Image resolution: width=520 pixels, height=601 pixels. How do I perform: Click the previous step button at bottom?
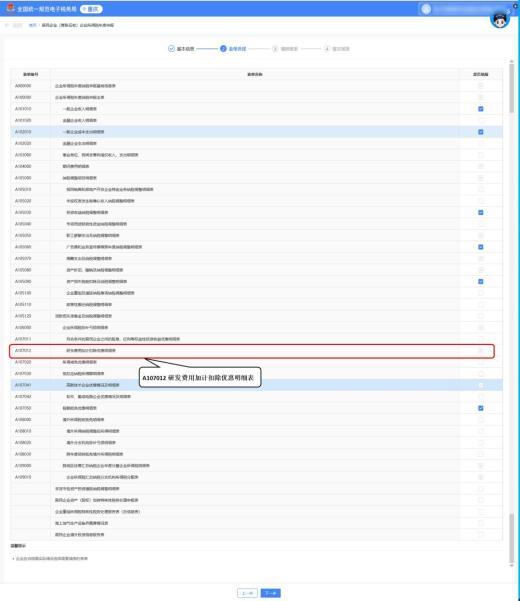(x=247, y=593)
